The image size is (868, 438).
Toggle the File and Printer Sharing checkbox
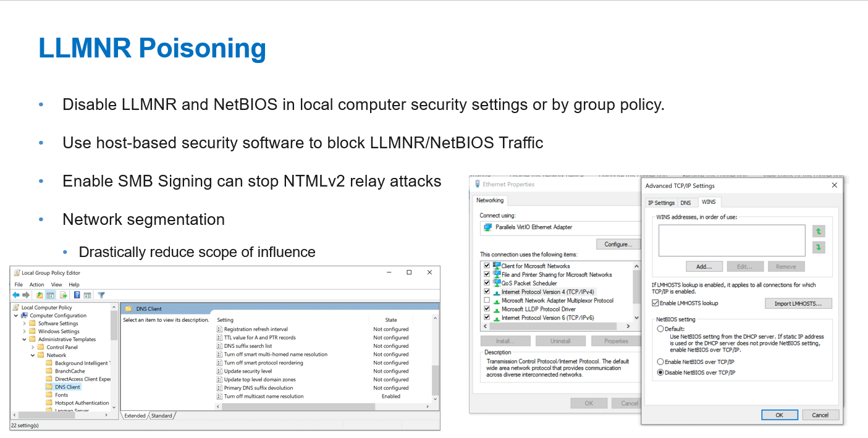[487, 274]
